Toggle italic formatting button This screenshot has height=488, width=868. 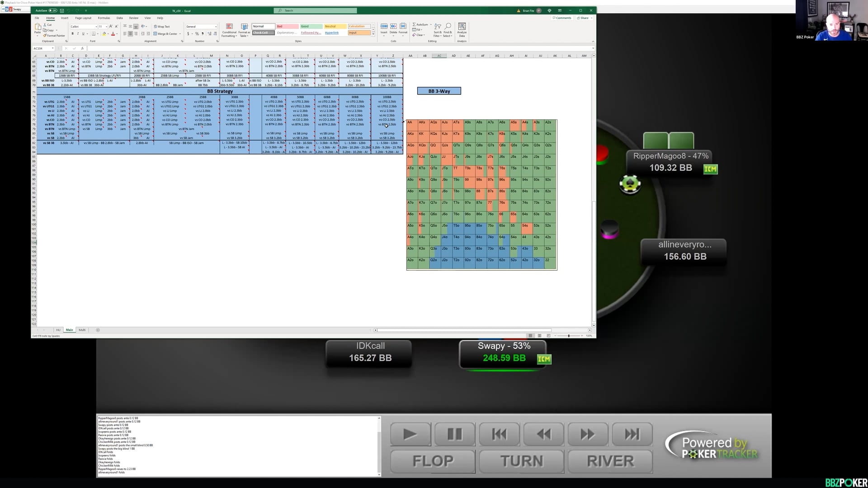[x=78, y=34]
